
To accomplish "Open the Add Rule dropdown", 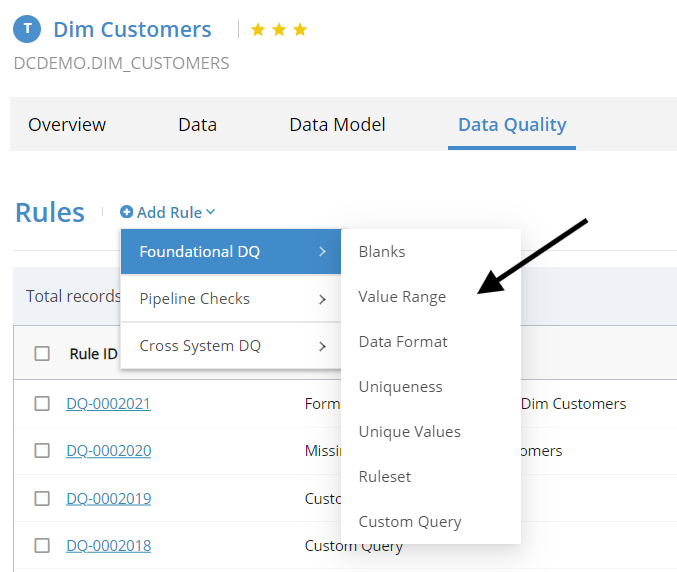I will 168,212.
